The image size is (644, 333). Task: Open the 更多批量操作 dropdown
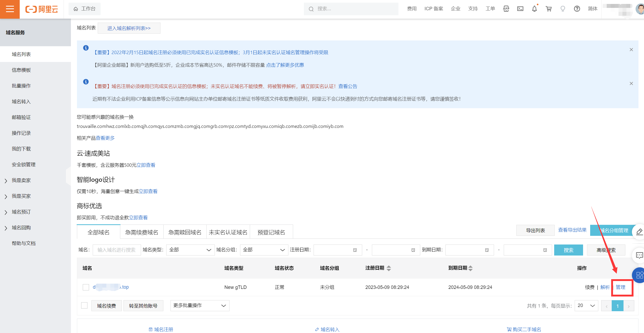click(x=200, y=305)
